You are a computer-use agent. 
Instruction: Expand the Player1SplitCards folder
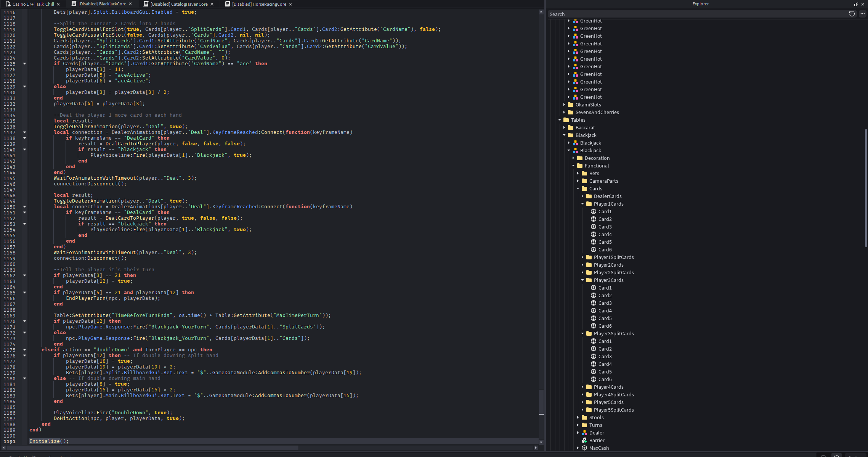[x=582, y=257]
